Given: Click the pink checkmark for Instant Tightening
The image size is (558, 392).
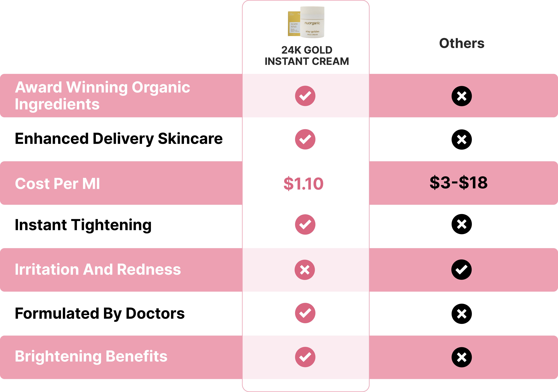Looking at the screenshot, I should point(305,224).
